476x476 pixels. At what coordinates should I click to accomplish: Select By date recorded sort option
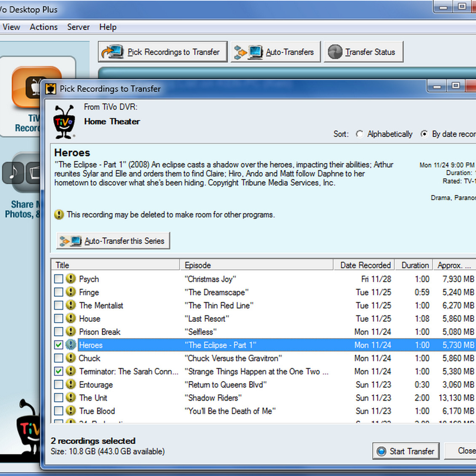click(x=424, y=134)
